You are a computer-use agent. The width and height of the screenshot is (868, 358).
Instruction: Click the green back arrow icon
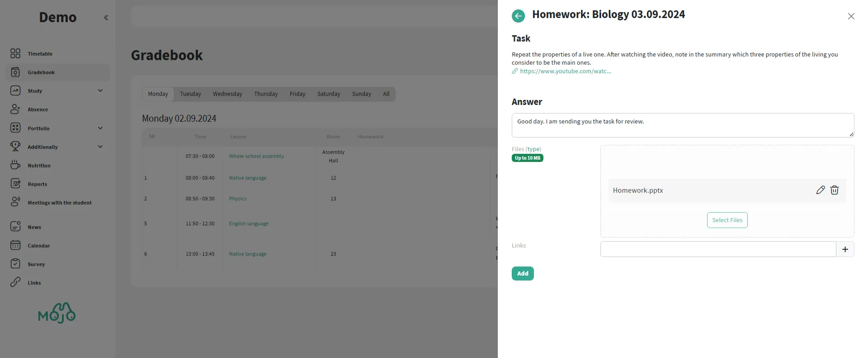(518, 16)
